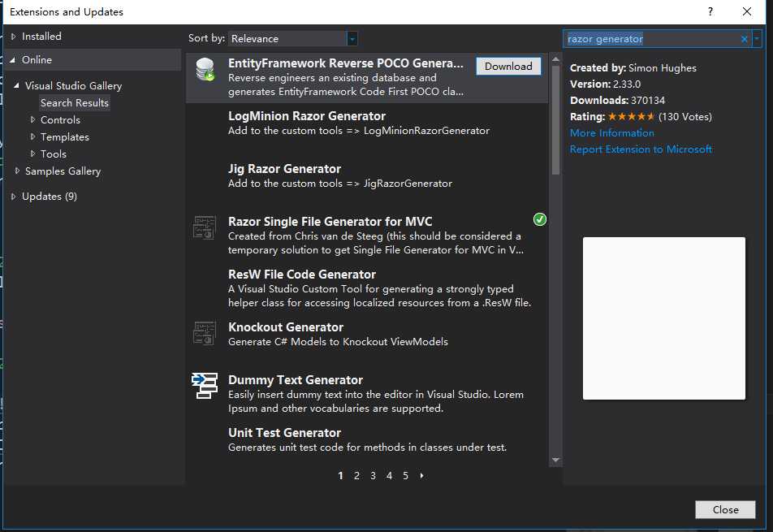Click the Version 2.33.0 text

[606, 84]
